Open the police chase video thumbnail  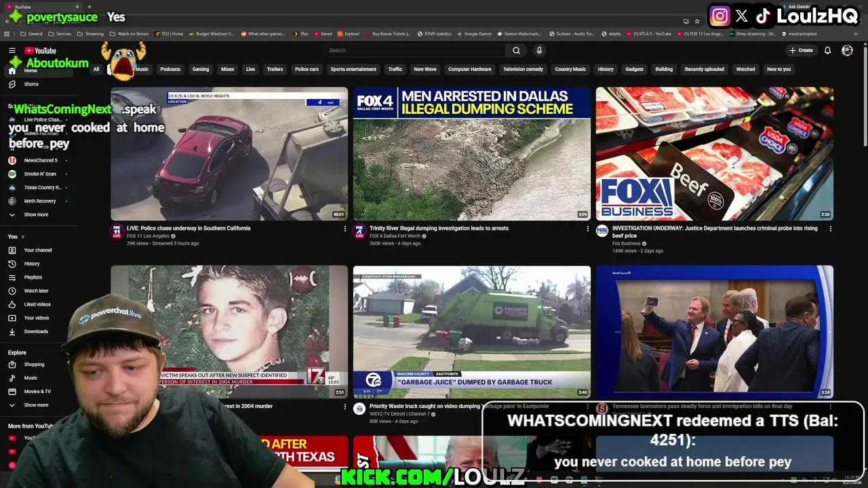(229, 154)
